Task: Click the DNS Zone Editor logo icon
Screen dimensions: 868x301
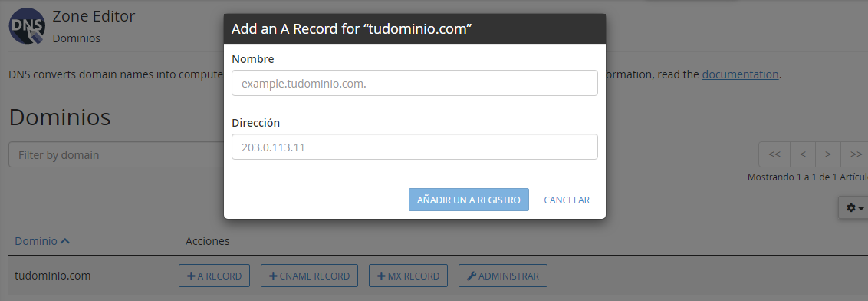Action: [27, 26]
